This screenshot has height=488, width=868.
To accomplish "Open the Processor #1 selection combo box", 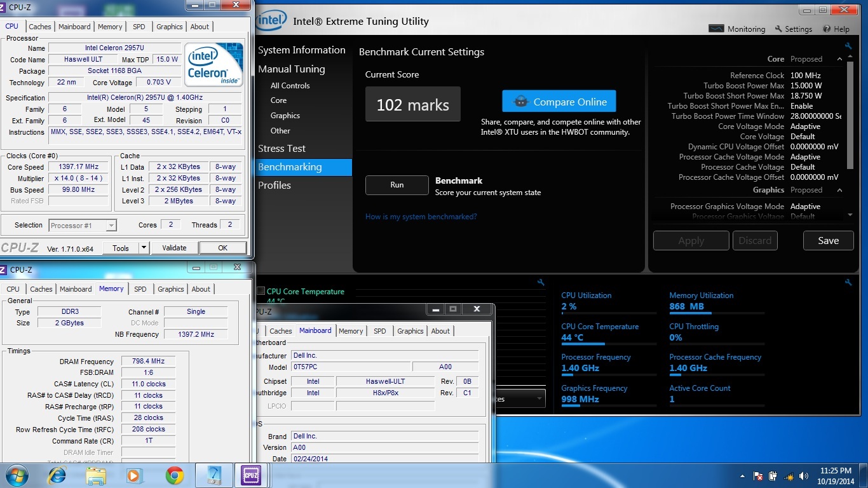I will click(x=83, y=225).
